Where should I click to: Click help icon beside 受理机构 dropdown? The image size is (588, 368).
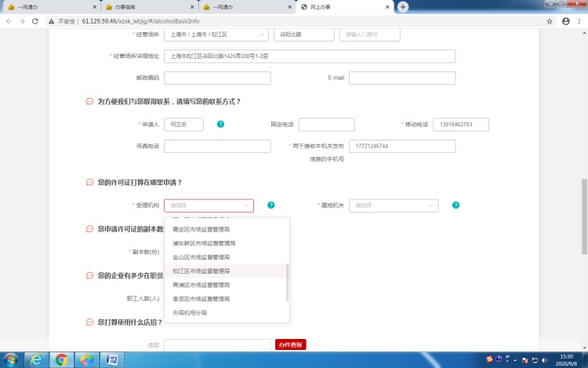click(x=270, y=205)
